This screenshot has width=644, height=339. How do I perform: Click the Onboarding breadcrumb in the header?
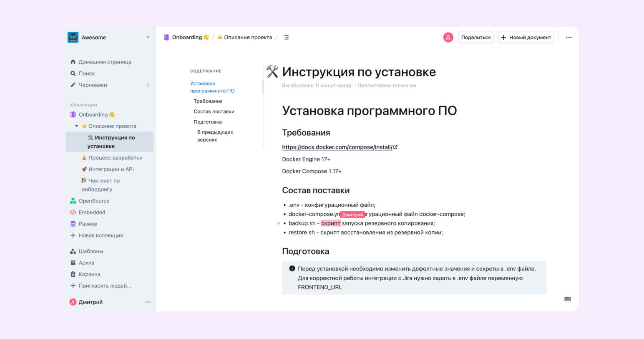pos(190,37)
